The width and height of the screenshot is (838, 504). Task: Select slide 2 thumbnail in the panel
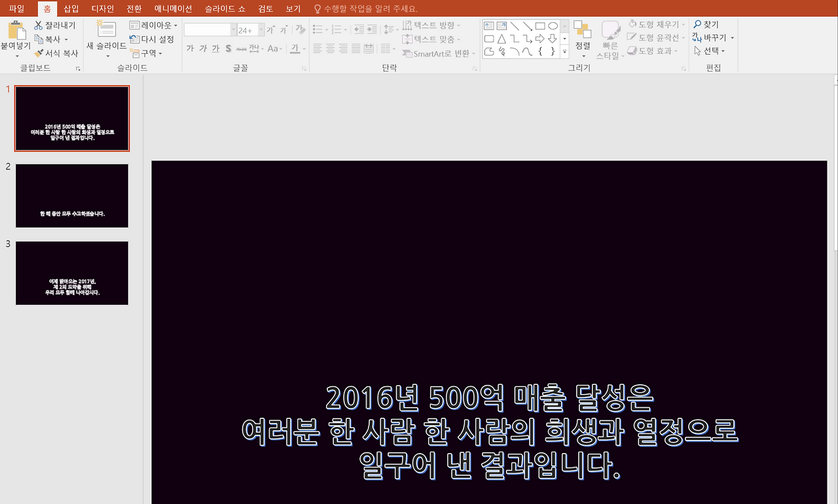tap(71, 195)
